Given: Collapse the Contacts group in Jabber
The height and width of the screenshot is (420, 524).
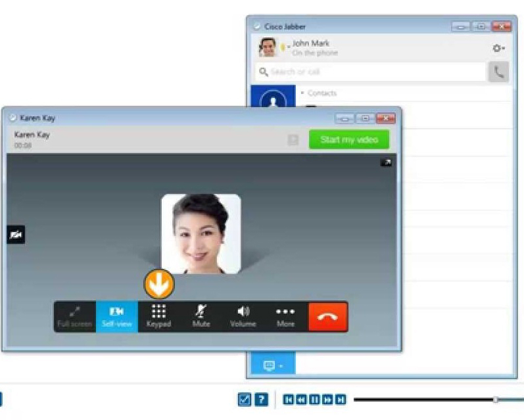Looking at the screenshot, I should click(302, 93).
